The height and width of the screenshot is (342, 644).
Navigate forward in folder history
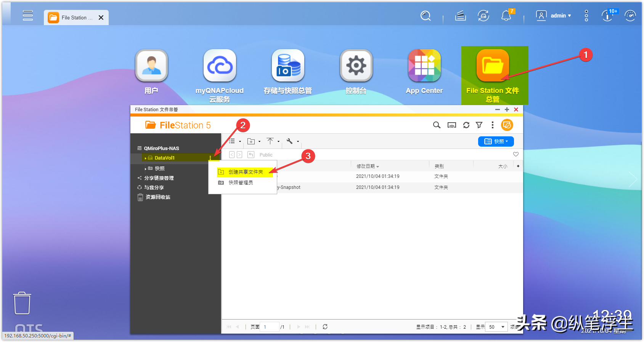click(x=239, y=155)
